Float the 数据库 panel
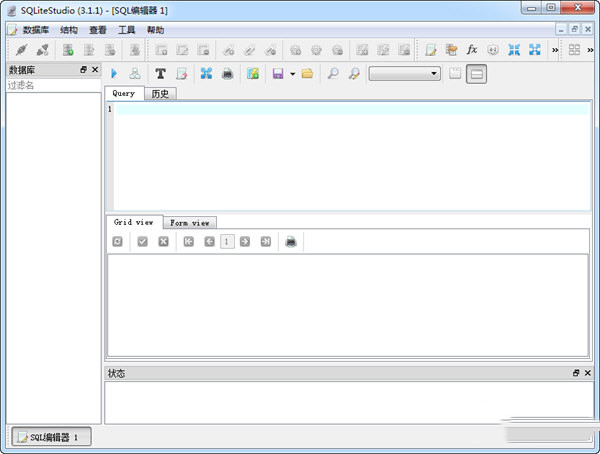This screenshot has width=600, height=454. 83,70
